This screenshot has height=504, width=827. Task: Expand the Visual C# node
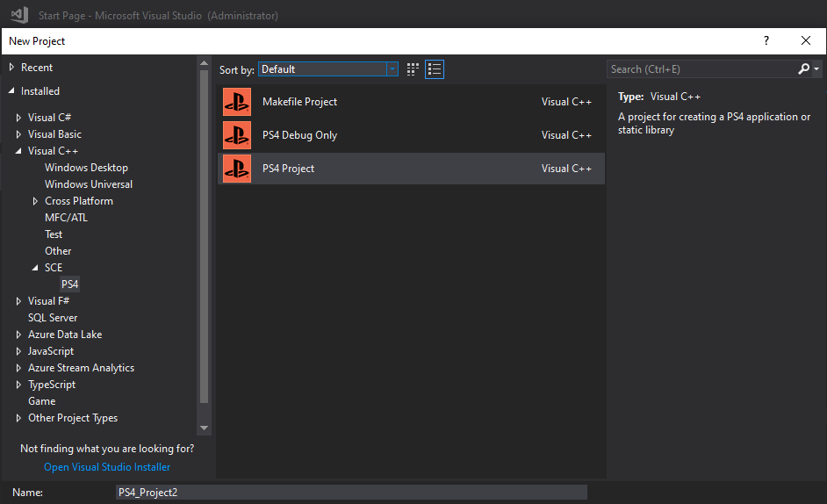[18, 118]
